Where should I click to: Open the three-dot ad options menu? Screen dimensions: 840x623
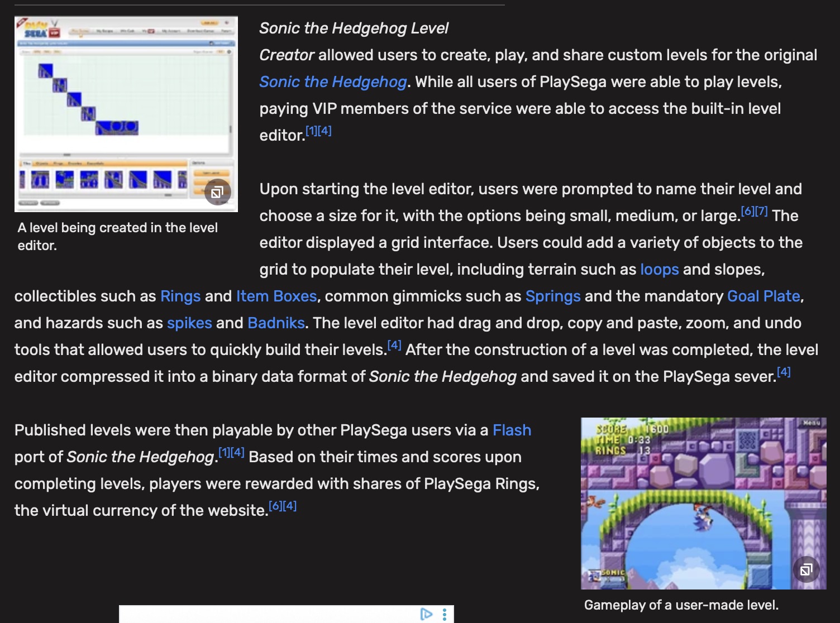pos(445,614)
